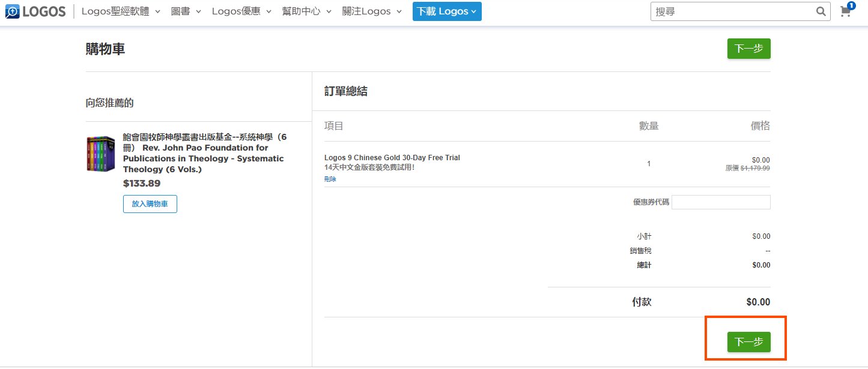868x369 pixels.
Task: Add the recommended book with 放入購物車
Action: pyautogui.click(x=150, y=204)
